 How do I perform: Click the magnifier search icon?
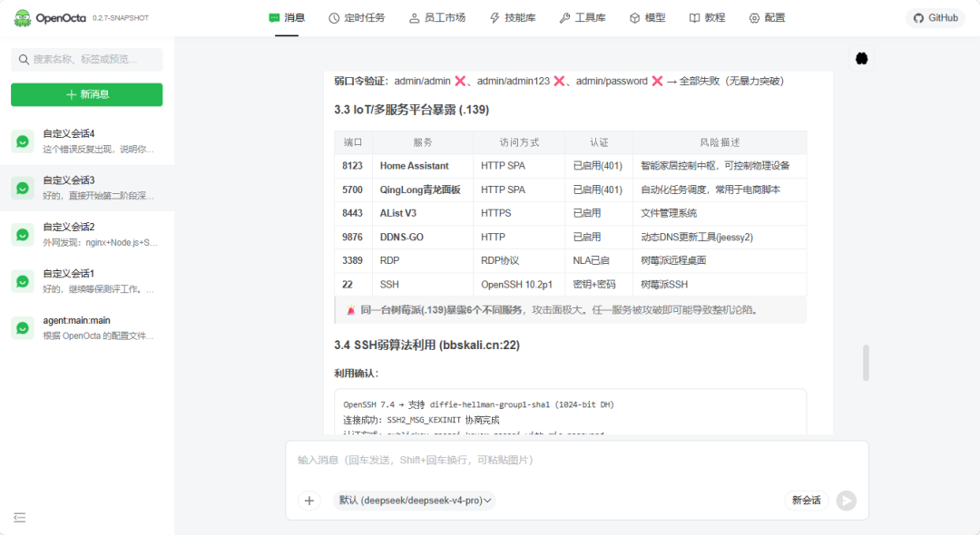[x=24, y=59]
